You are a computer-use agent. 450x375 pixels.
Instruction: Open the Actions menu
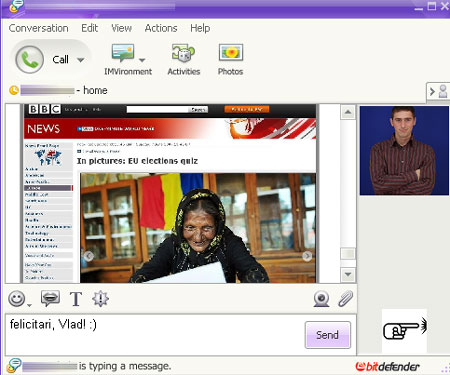pyautogui.click(x=161, y=28)
